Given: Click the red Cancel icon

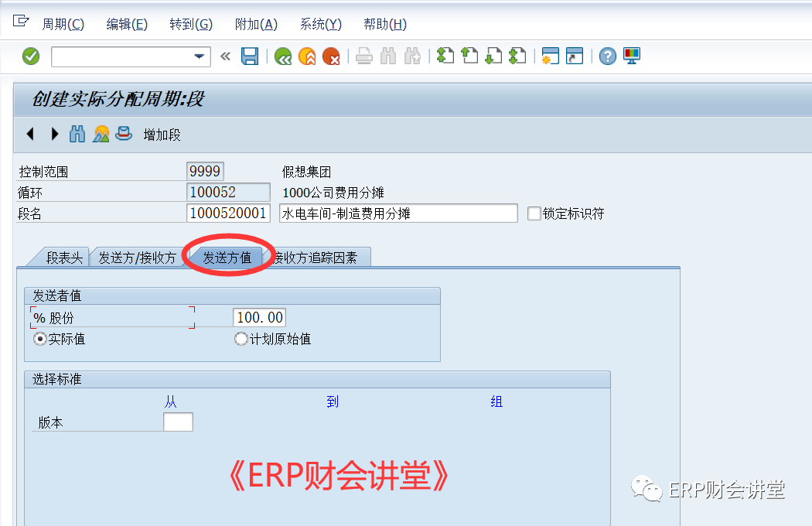Looking at the screenshot, I should 331,56.
